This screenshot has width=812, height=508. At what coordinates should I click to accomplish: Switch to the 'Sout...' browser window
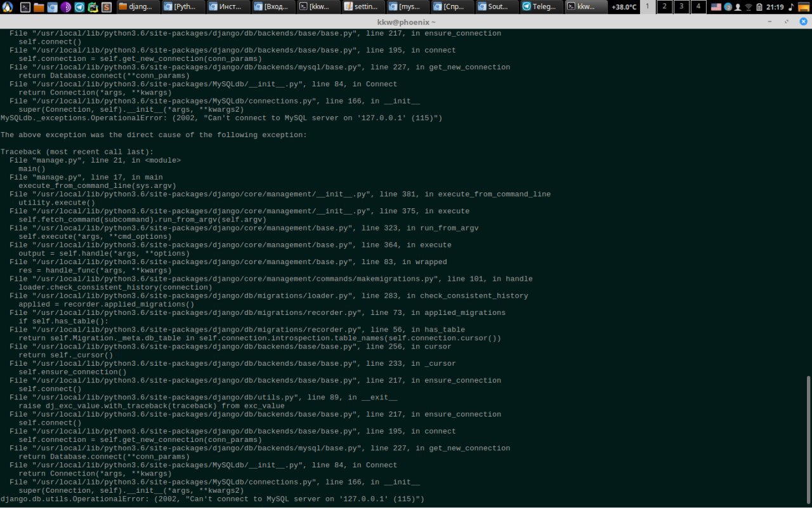(x=498, y=7)
